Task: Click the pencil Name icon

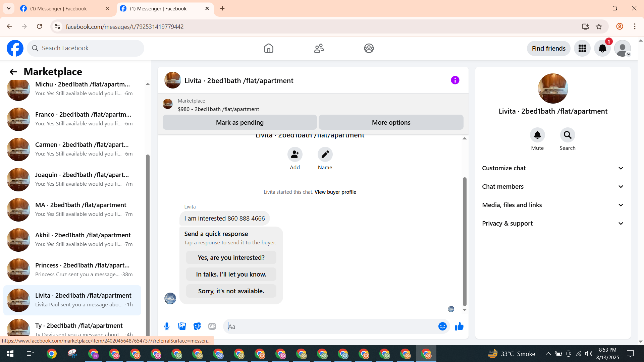Action: tap(325, 155)
